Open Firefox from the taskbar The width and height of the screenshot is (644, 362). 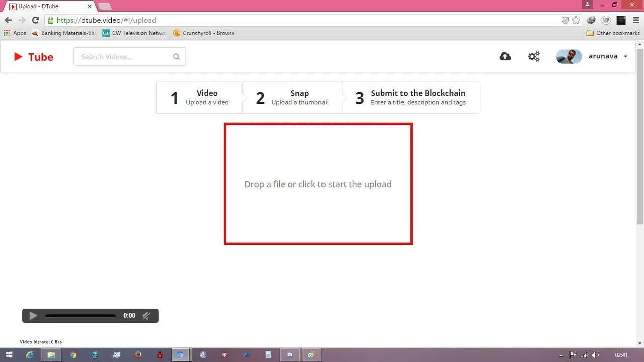click(138, 355)
